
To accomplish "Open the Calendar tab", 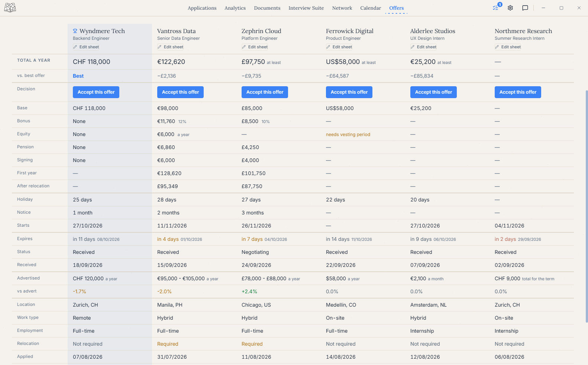I will (371, 8).
